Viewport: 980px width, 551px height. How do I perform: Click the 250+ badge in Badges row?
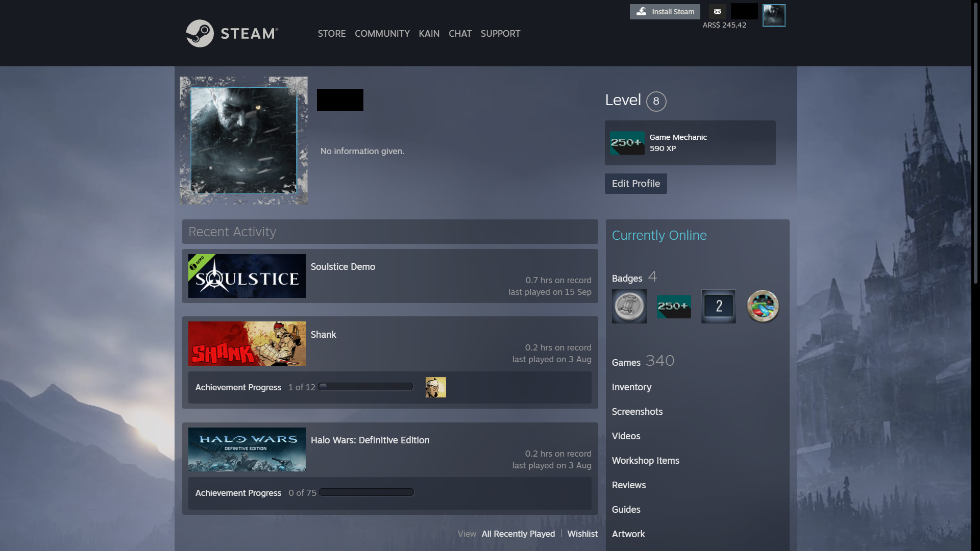[x=674, y=306]
